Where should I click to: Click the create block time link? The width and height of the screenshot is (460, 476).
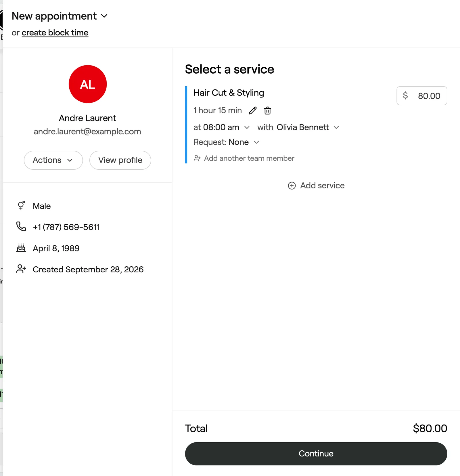55,33
